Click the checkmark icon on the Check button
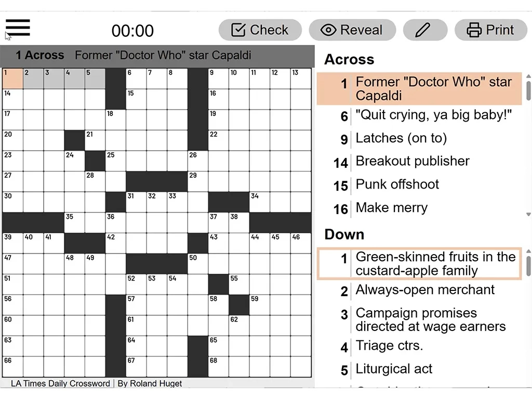This screenshot has width=532, height=399. 238,30
